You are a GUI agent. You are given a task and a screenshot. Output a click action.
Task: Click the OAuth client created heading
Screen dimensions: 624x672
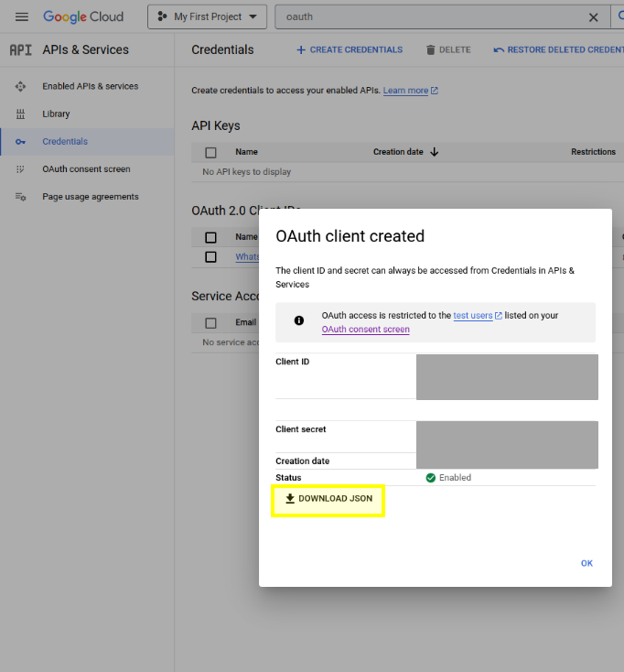[x=350, y=236]
